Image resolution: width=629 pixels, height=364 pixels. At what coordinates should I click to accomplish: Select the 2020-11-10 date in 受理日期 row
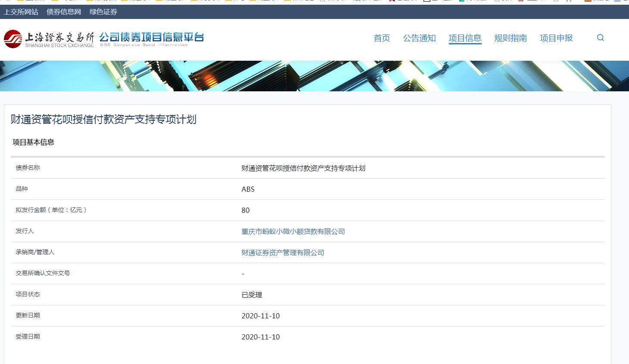[x=261, y=337]
